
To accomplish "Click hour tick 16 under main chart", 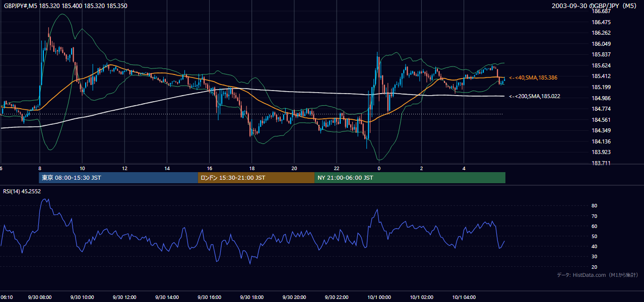I will click(x=209, y=169).
